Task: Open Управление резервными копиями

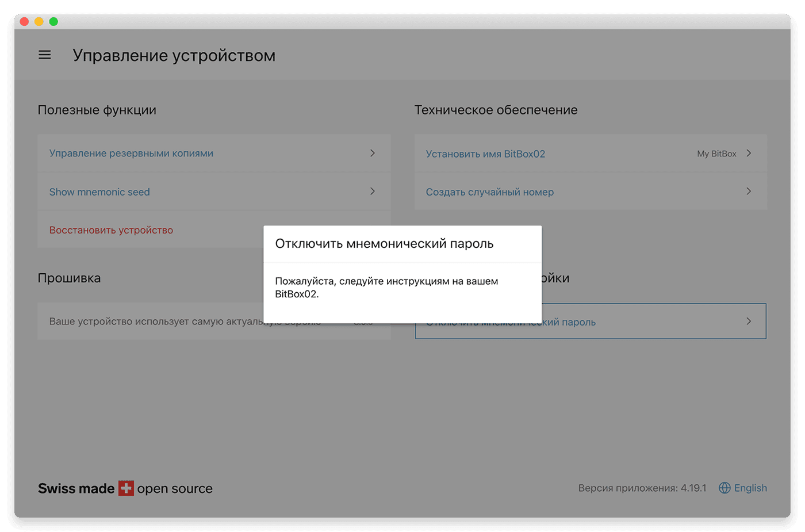Action: pyautogui.click(x=214, y=153)
